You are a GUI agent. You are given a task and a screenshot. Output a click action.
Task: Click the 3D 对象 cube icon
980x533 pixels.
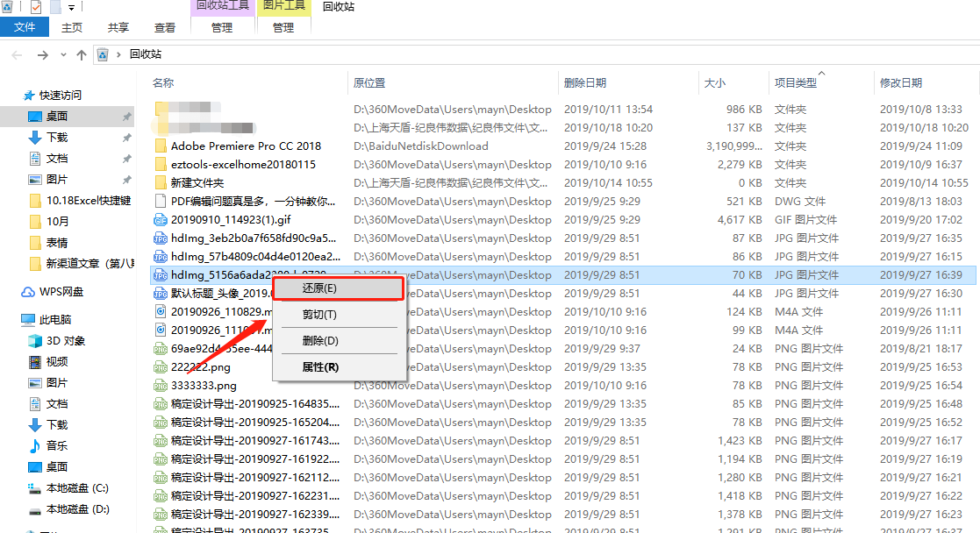coord(35,340)
